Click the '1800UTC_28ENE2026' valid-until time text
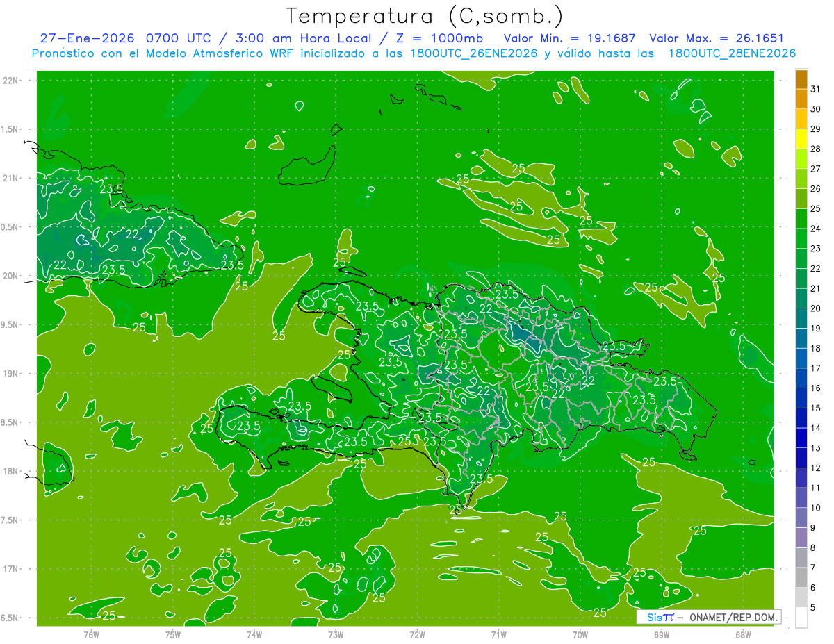 (x=731, y=53)
